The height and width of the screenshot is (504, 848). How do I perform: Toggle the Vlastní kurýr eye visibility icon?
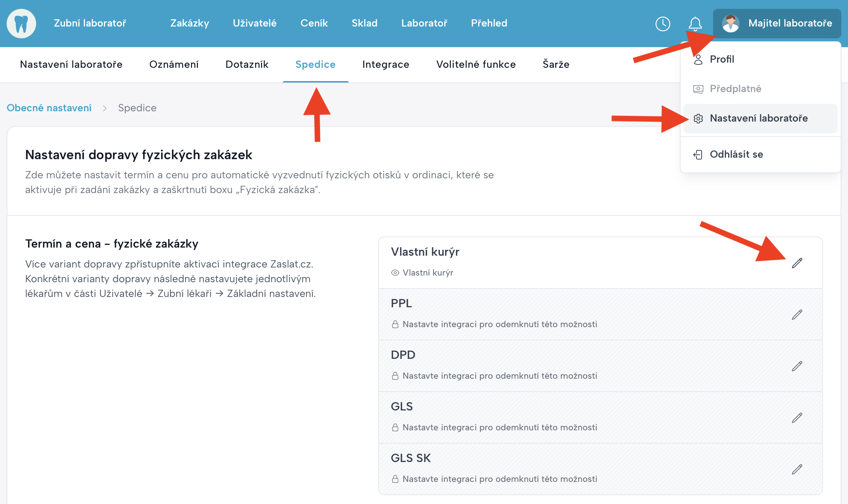pyautogui.click(x=395, y=273)
